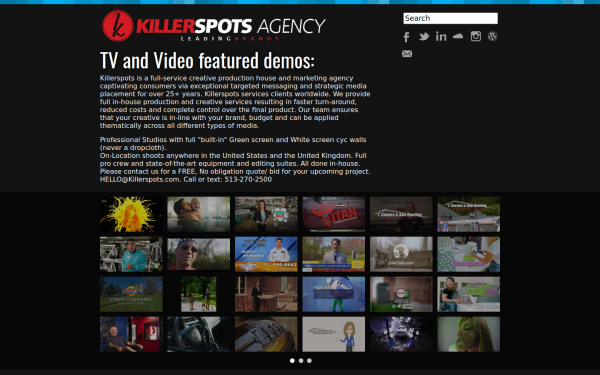This screenshot has height=375, width=600.
Task: Open the dark Carnes & Son Roofing man video
Action: [401, 214]
